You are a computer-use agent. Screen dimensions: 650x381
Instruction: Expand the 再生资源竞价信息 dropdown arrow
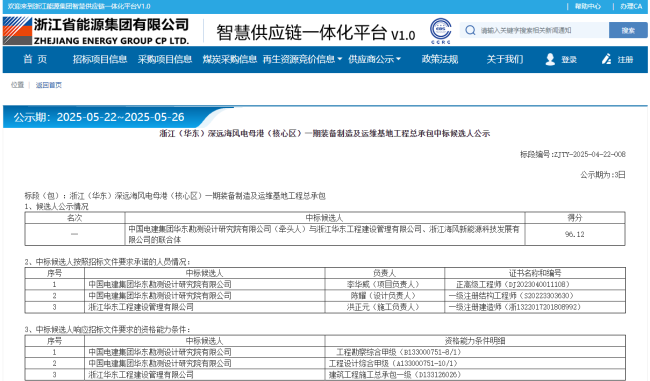[x=340, y=59]
